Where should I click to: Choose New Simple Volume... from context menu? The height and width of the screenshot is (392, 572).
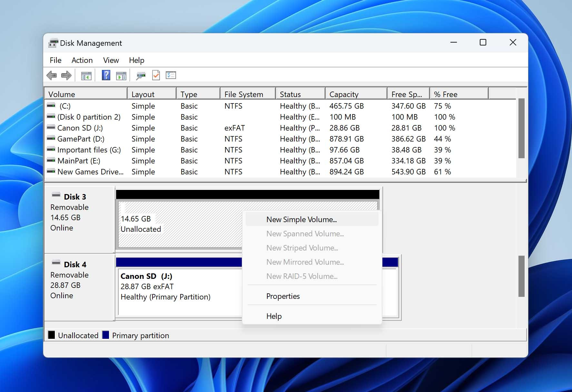coord(311,220)
